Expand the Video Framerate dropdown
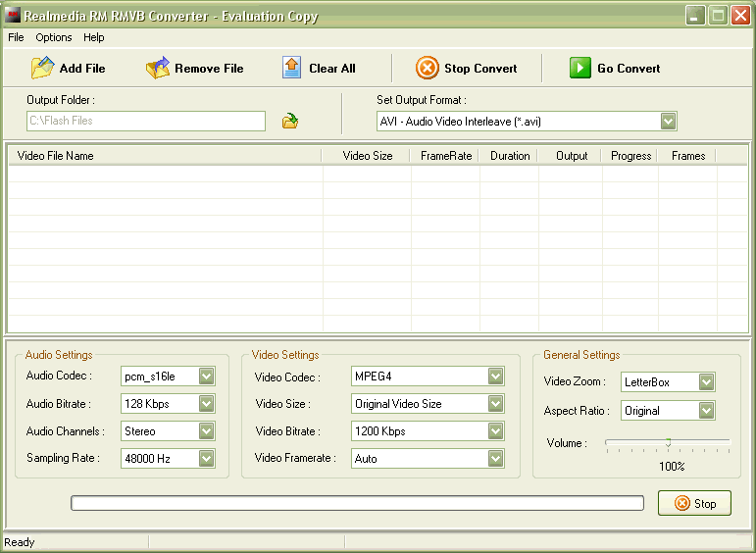Screen dimensions: 756x553 coord(495,459)
